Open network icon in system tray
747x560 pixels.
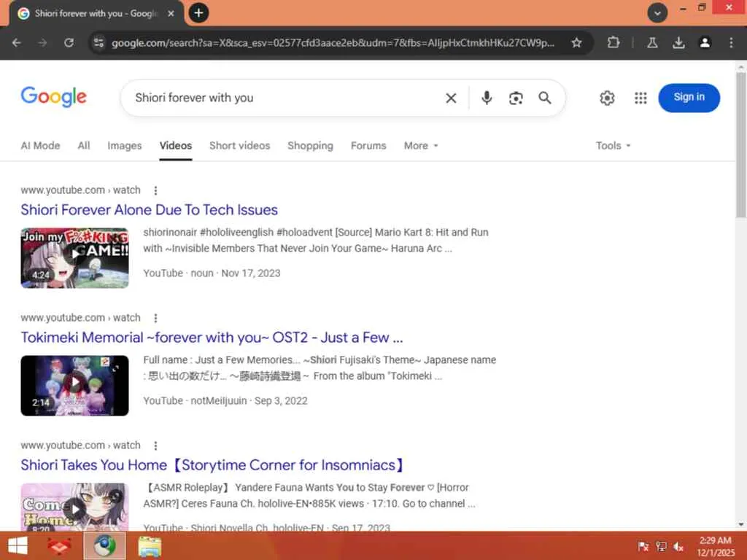tap(661, 547)
